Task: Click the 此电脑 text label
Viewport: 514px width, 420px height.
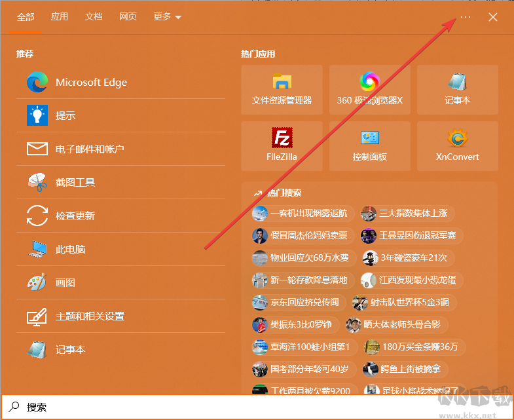Action: click(71, 250)
